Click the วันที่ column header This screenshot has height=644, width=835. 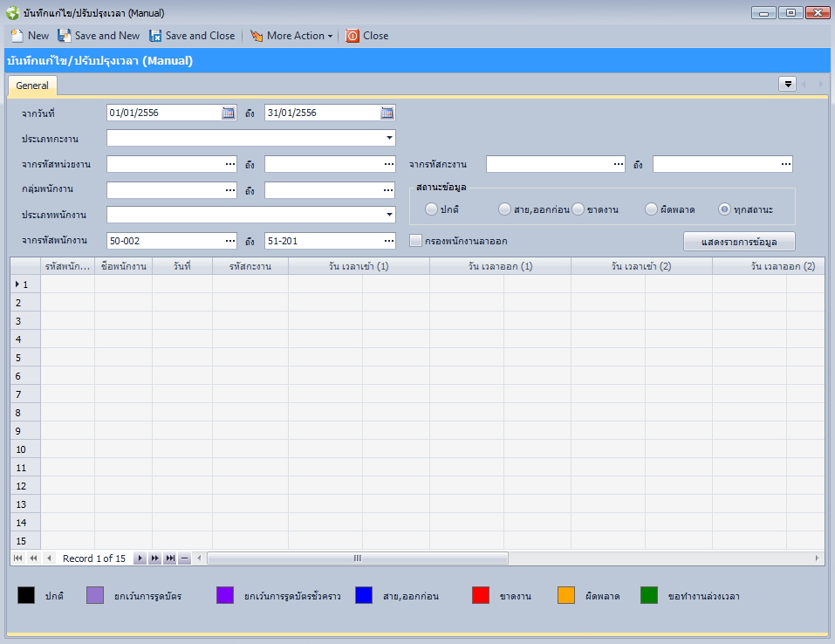point(182,266)
